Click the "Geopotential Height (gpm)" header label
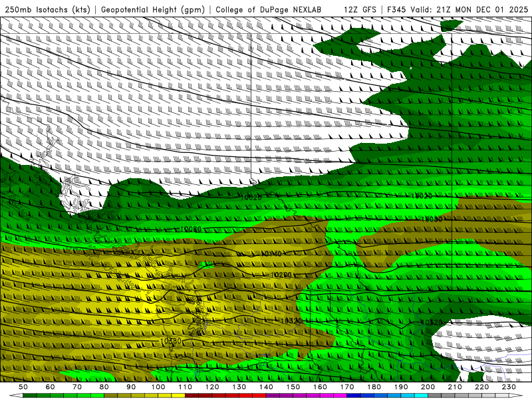Screen dimensions: 532x399 [153, 9]
